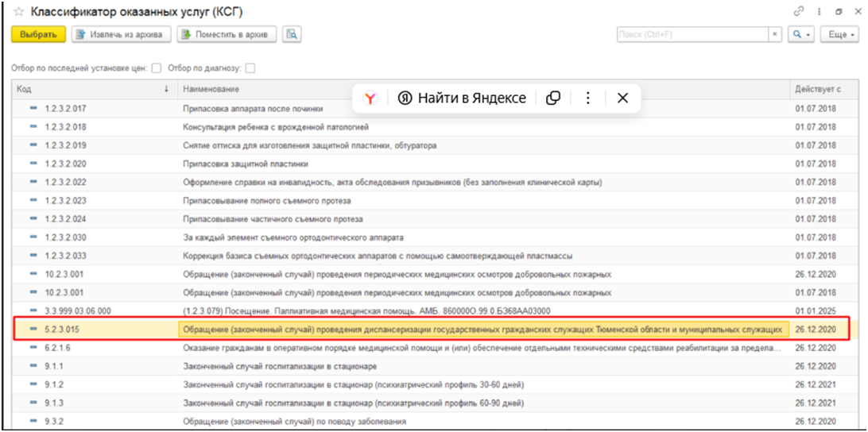This screenshot has height=432, width=868.
Task: Click "Извлечь из архива" button
Action: pyautogui.click(x=122, y=34)
